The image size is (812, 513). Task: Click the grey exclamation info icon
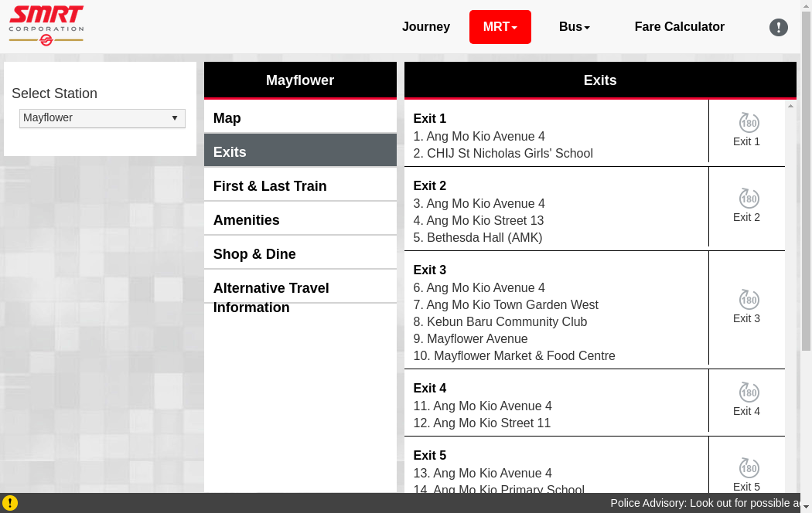778,27
